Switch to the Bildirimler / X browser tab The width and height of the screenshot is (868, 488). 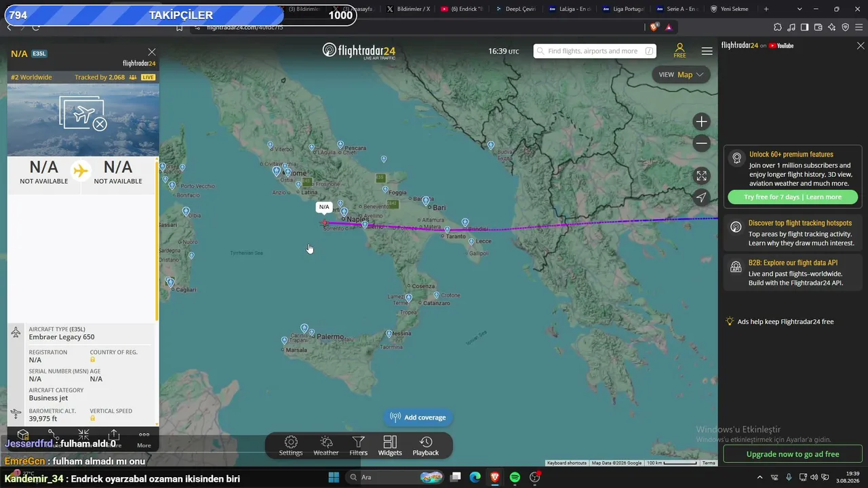click(x=410, y=9)
